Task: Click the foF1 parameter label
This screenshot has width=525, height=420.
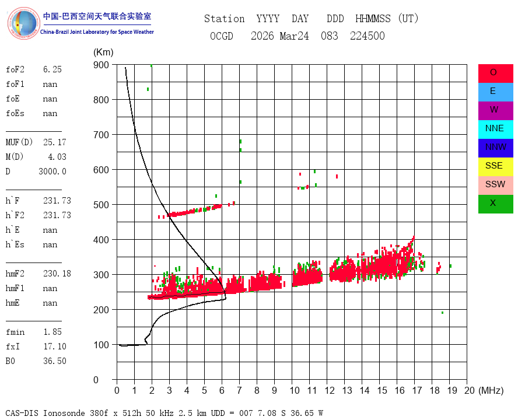Action: point(15,84)
